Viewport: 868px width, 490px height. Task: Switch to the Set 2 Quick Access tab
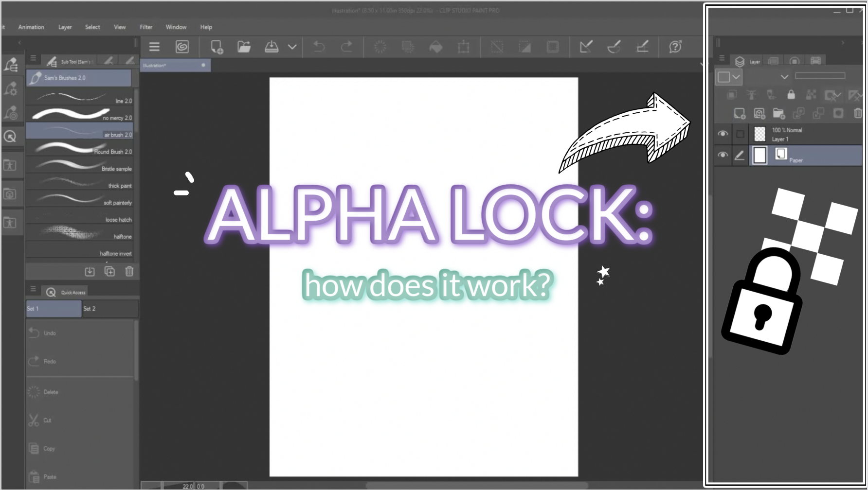pos(110,308)
